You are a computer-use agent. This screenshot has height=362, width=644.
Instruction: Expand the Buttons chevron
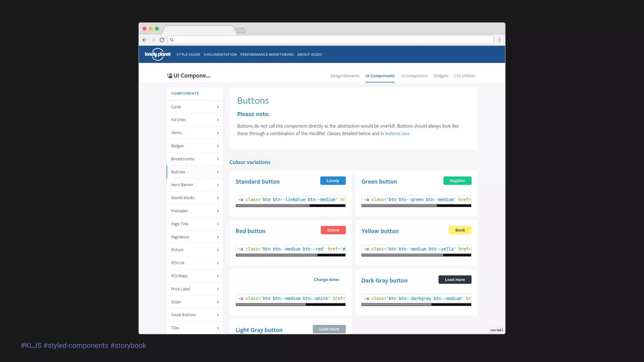(x=218, y=172)
